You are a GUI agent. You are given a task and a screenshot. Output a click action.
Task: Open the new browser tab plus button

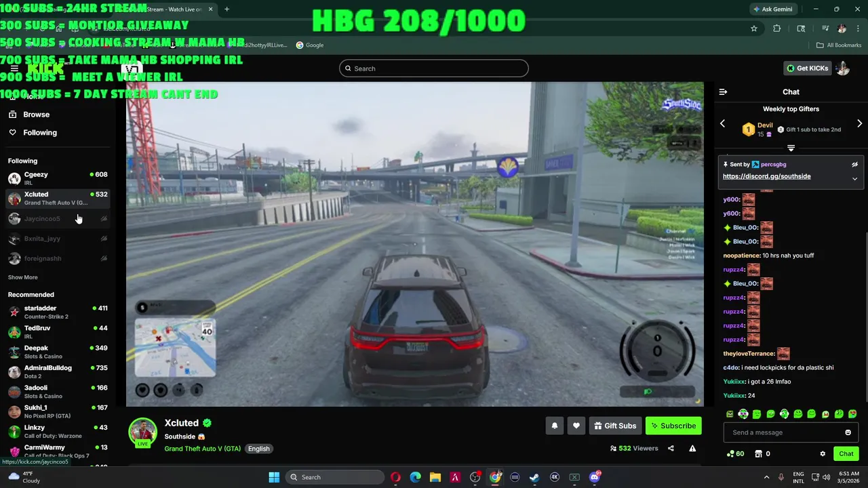(x=226, y=9)
